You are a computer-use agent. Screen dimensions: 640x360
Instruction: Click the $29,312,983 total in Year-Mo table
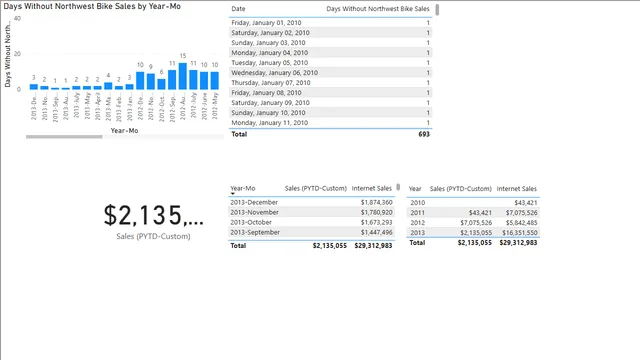coord(373,246)
